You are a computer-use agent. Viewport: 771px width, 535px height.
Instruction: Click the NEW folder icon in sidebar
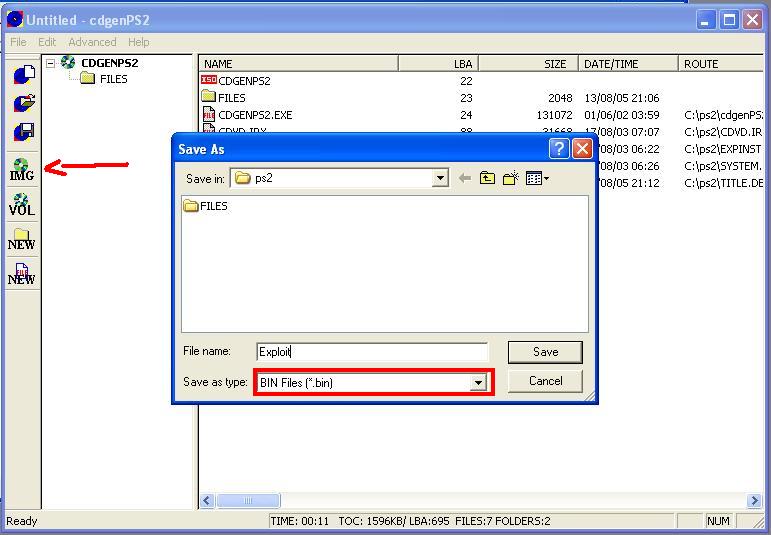click(x=22, y=240)
